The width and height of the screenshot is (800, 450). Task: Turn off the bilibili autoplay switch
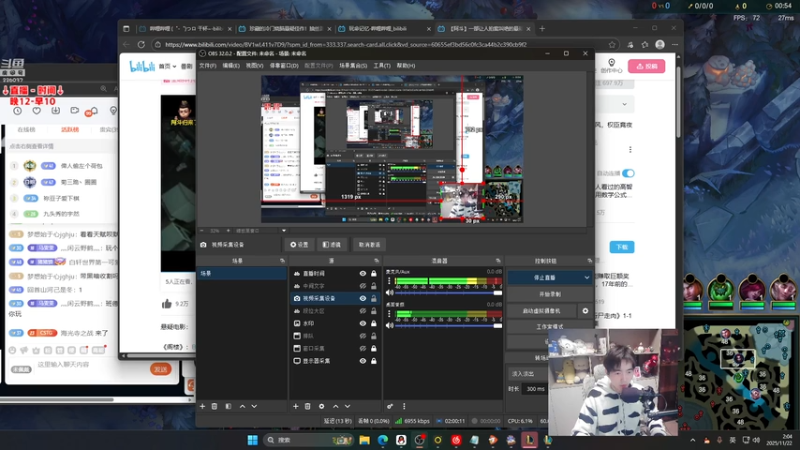point(628,173)
